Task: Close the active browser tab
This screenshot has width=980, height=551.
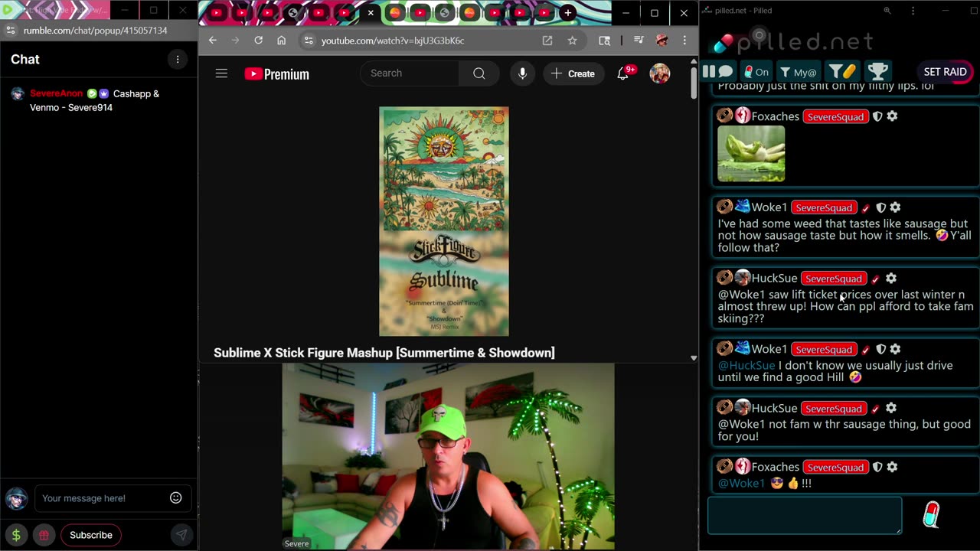Action: [371, 13]
